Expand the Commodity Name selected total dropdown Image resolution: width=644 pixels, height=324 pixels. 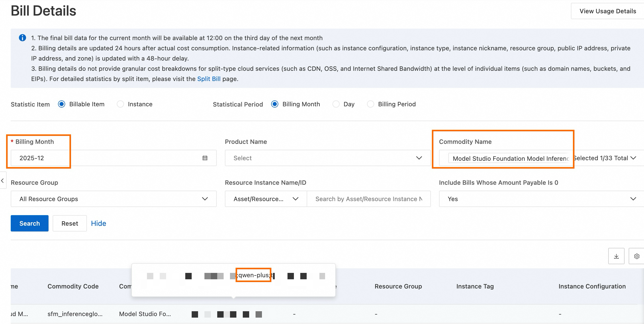point(633,158)
